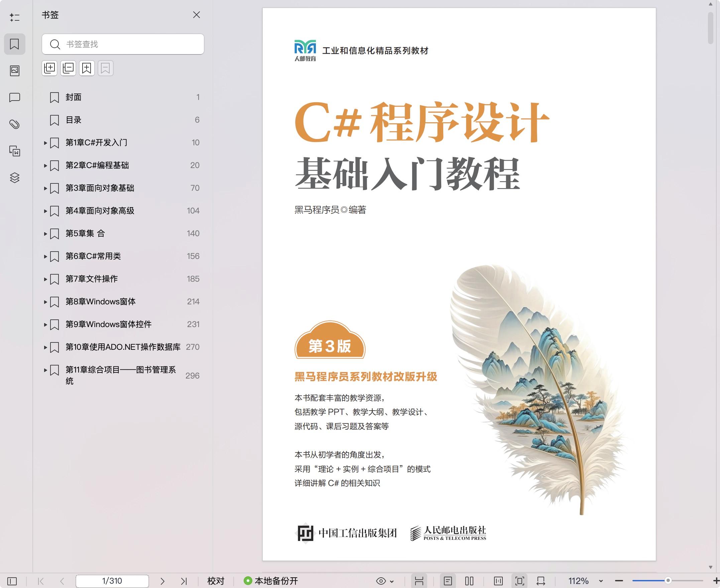The width and height of the screenshot is (720, 588).
Task: Select two-page view icon
Action: [x=469, y=581]
